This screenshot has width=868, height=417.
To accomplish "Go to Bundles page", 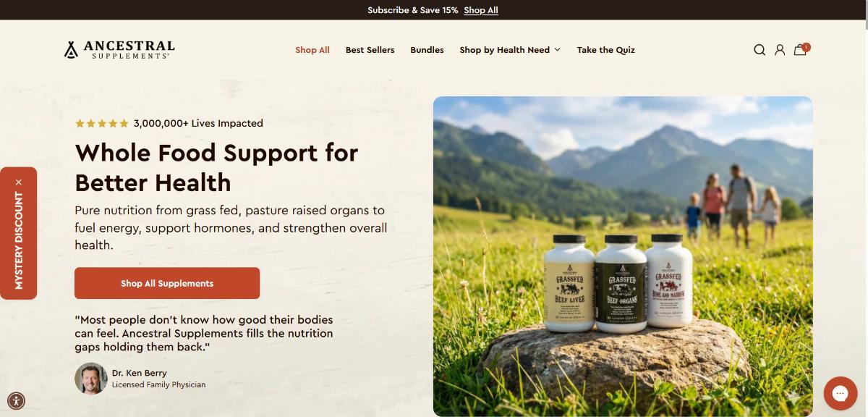I will 427,50.
